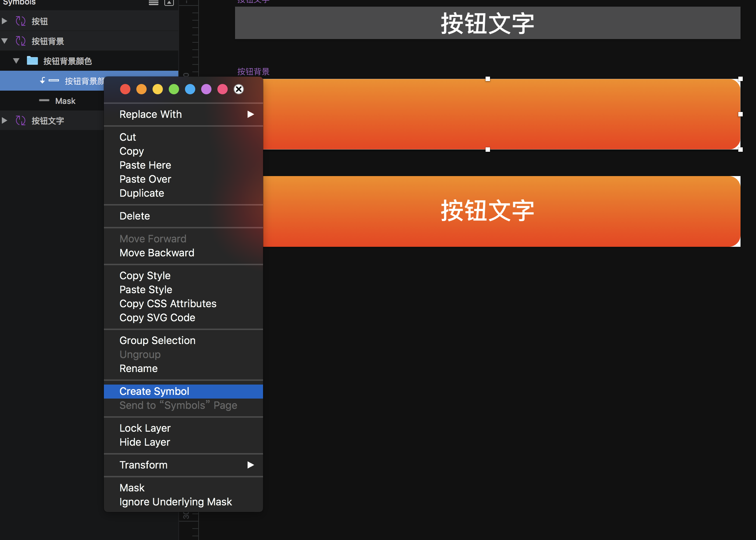
Task: Expand the 按钮 symbol in layer list
Action: pyautogui.click(x=4, y=21)
